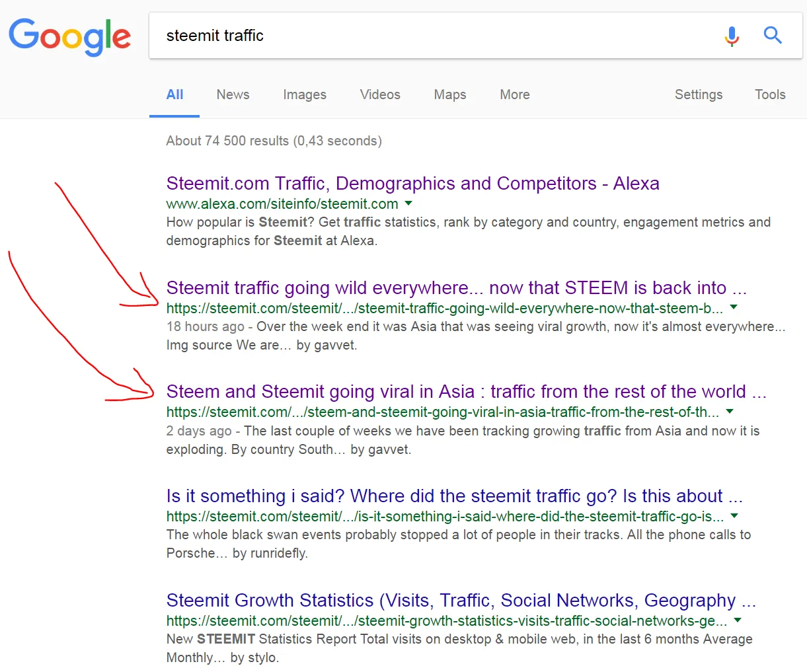
Task: Start voice search with microphone icon
Action: (732, 36)
